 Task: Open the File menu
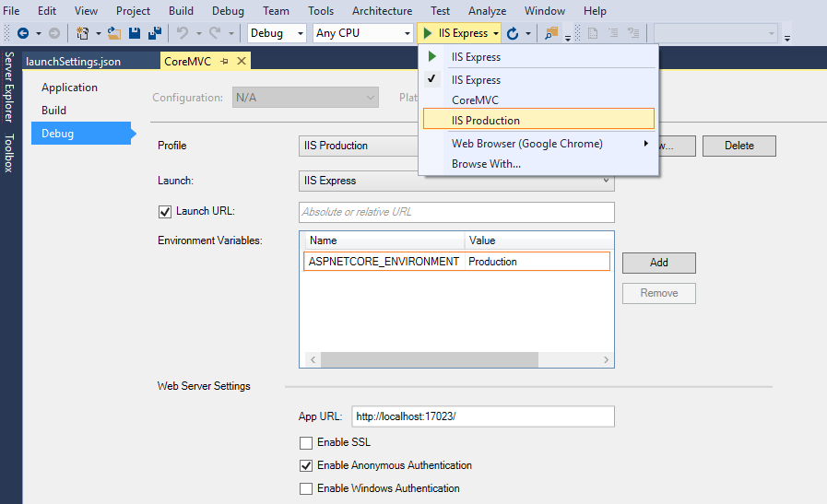pos(11,10)
